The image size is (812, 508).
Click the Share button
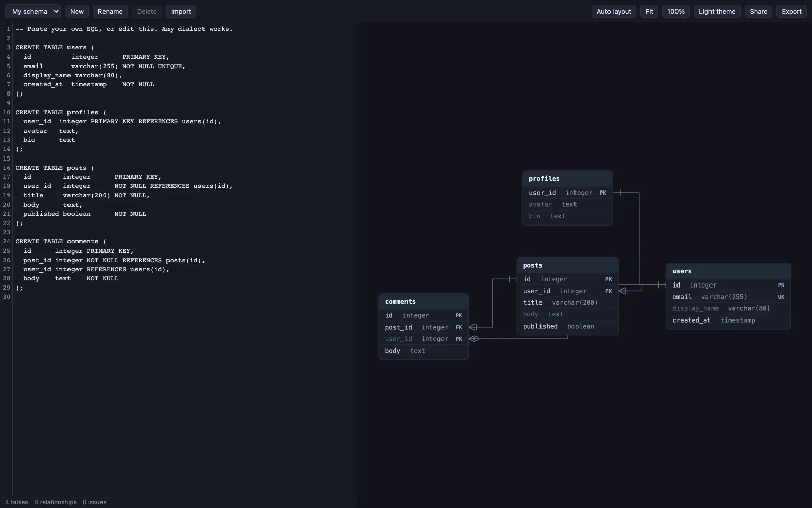coord(759,11)
